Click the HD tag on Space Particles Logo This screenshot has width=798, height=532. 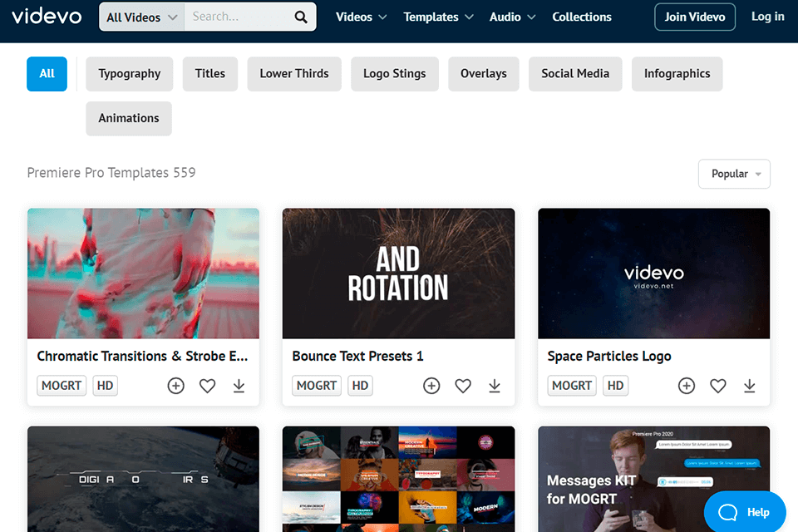point(615,386)
